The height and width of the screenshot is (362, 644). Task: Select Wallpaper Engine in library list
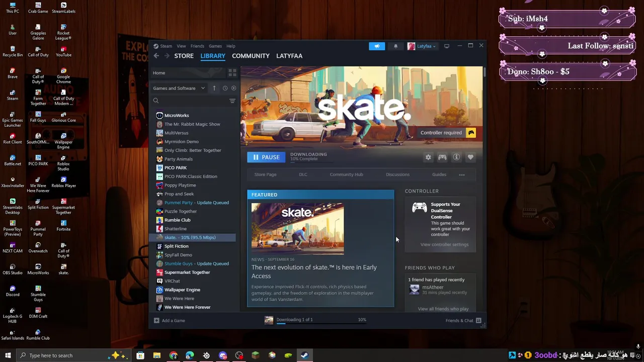(182, 290)
